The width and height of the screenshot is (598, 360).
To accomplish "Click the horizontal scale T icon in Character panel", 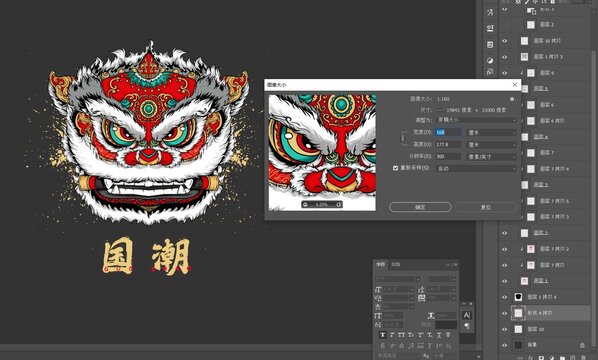I will 431,315.
